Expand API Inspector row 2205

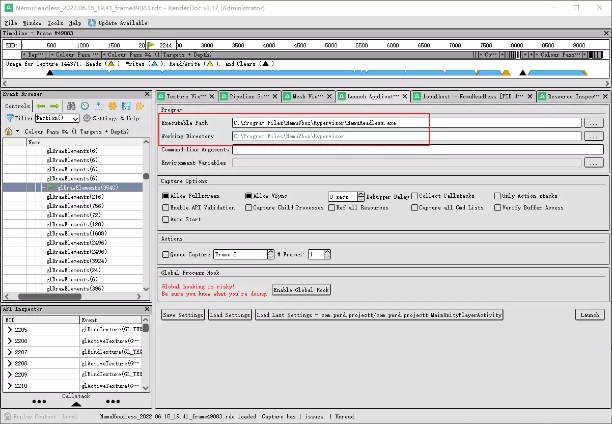[x=9, y=330]
